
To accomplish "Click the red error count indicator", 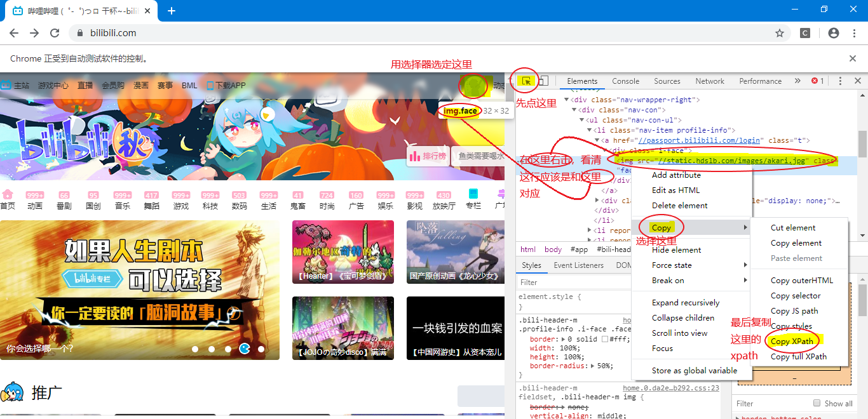I will click(x=818, y=81).
